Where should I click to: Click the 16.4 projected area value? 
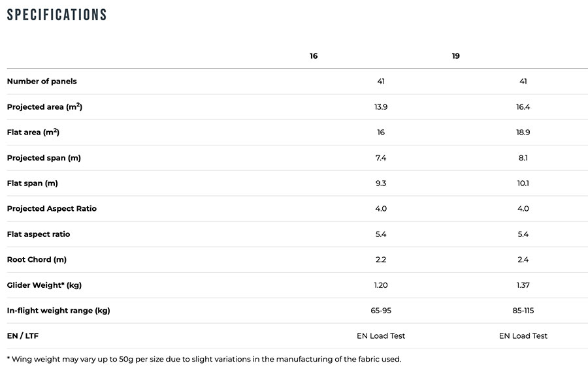point(523,107)
